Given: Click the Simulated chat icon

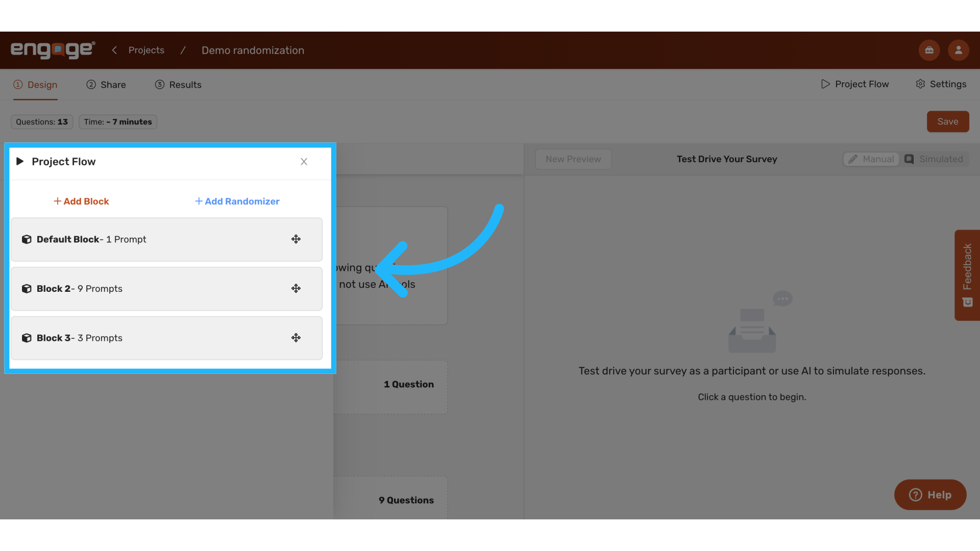Looking at the screenshot, I should 909,159.
